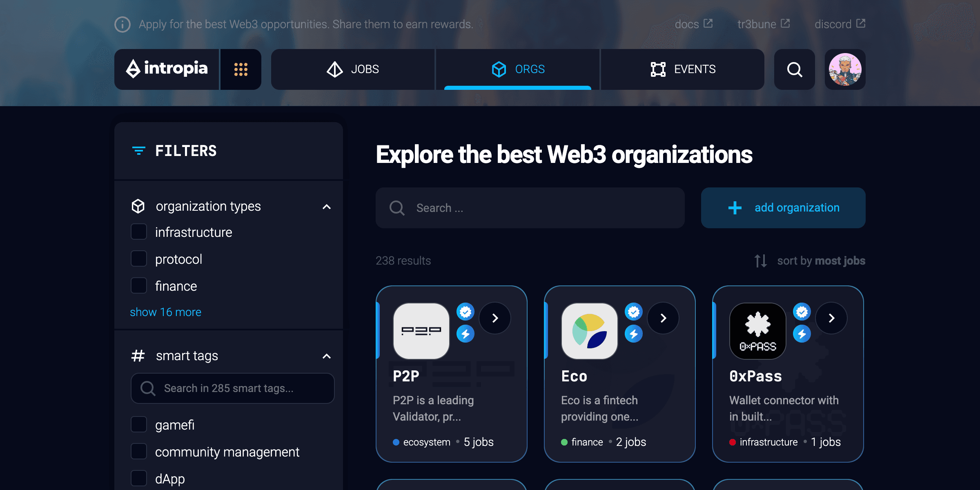
Task: Open the user profile avatar
Action: (845, 69)
